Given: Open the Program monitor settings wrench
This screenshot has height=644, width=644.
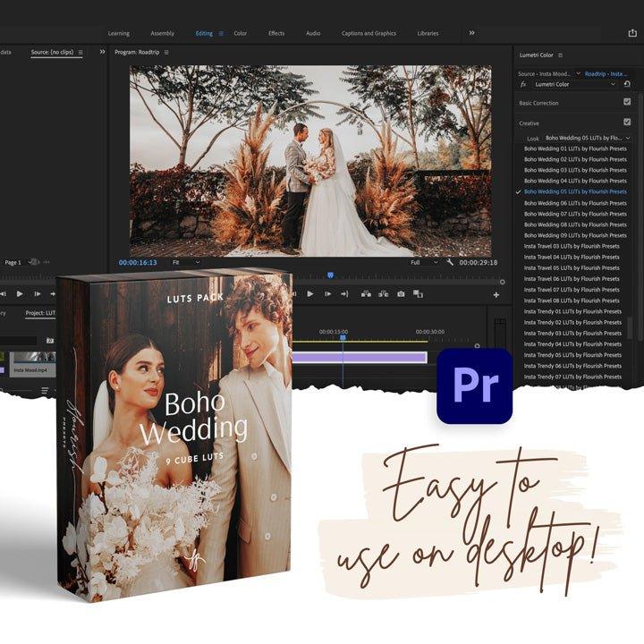Looking at the screenshot, I should tap(449, 262).
